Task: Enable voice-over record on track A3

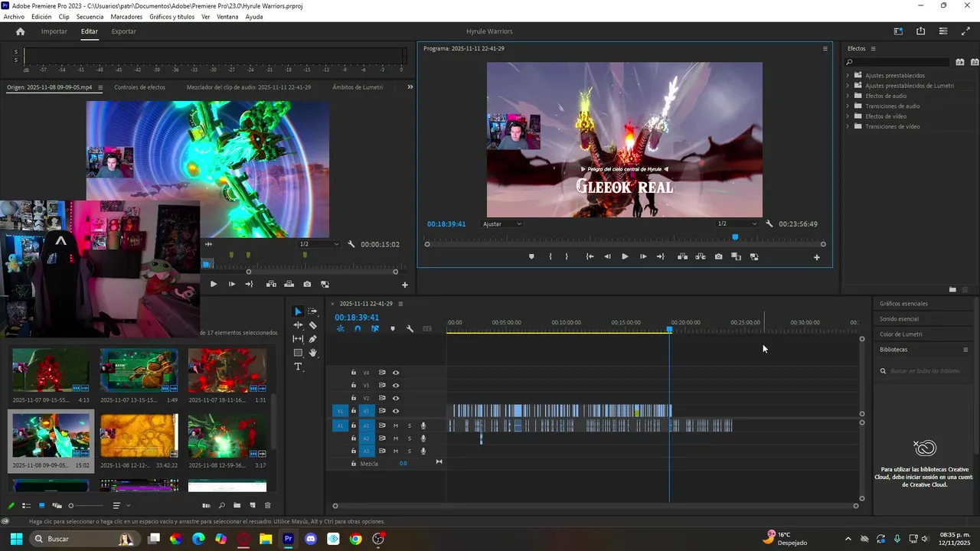Action: [x=423, y=452]
